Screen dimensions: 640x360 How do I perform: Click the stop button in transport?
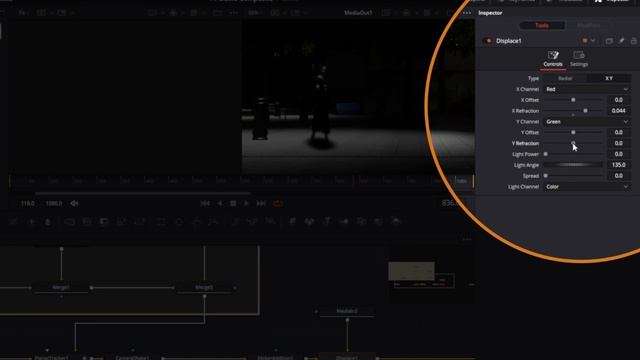tap(233, 203)
